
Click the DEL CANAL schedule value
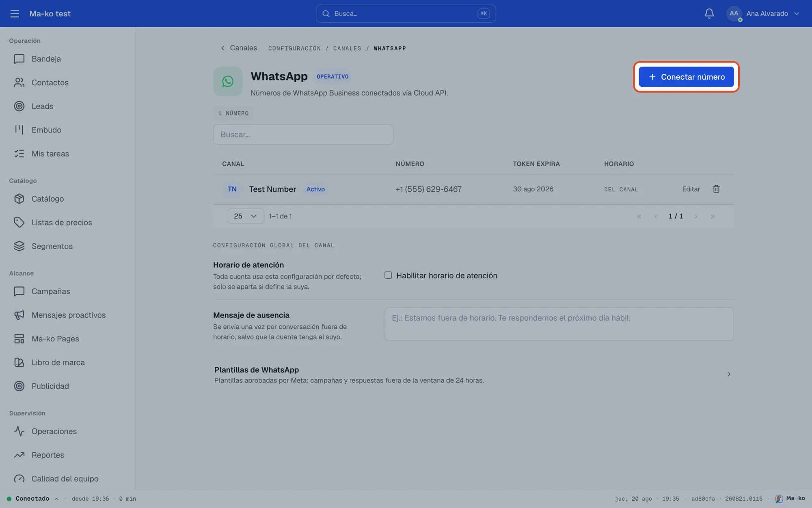[621, 189]
